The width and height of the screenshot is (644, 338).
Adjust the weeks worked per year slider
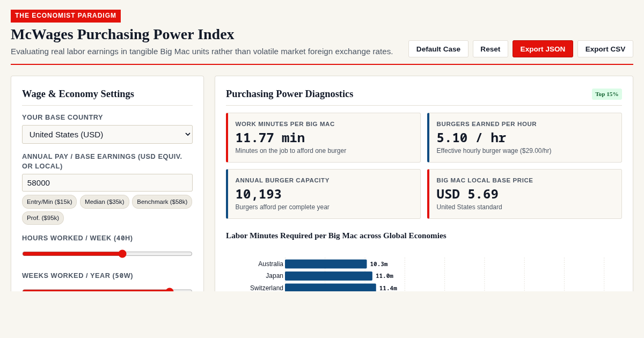point(107,290)
